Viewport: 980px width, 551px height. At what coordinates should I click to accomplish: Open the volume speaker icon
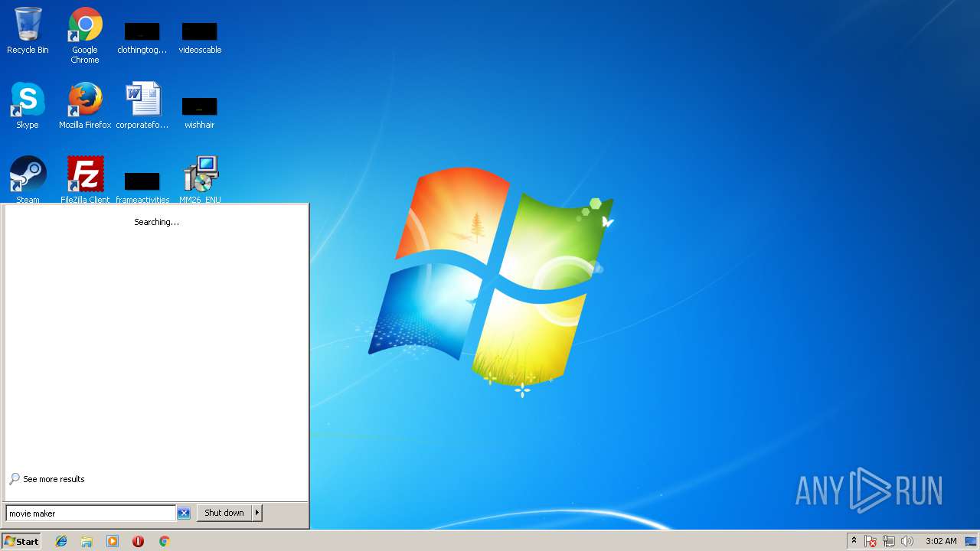(907, 541)
